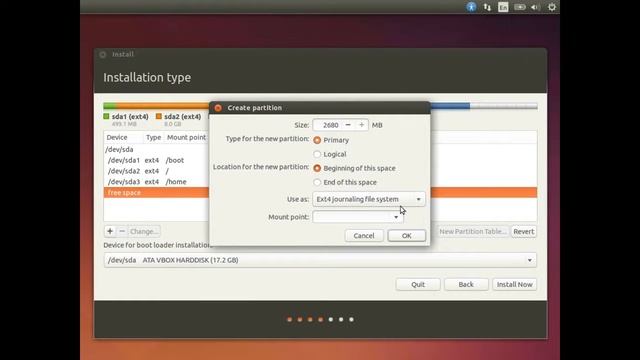The height and width of the screenshot is (360, 640).
Task: Close the Create partition dialog
Action: point(218,108)
